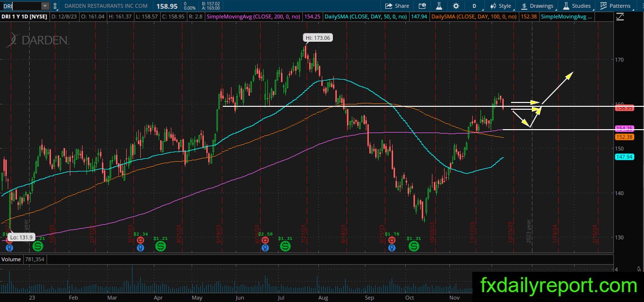Click the $1.78 earnings phone icon

[392, 240]
